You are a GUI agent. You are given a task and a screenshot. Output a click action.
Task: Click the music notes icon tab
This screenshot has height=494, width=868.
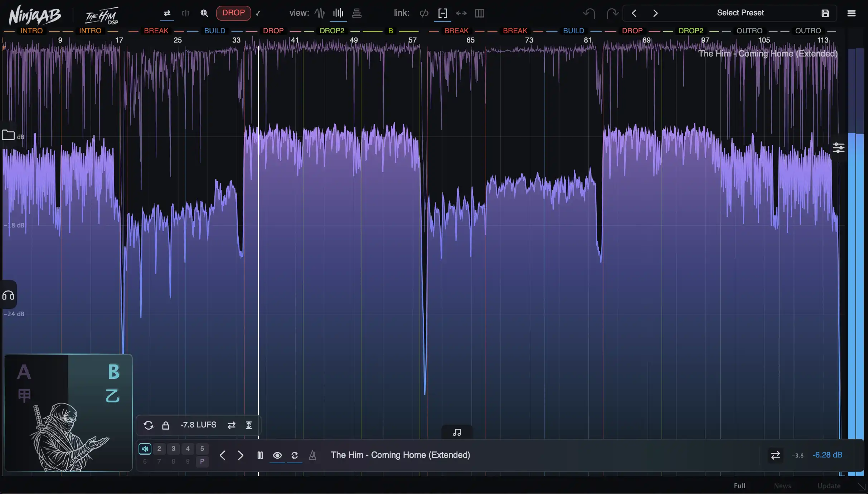pyautogui.click(x=457, y=432)
